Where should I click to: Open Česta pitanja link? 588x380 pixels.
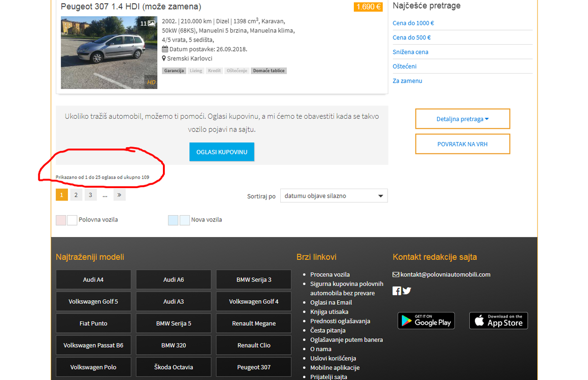328,330
